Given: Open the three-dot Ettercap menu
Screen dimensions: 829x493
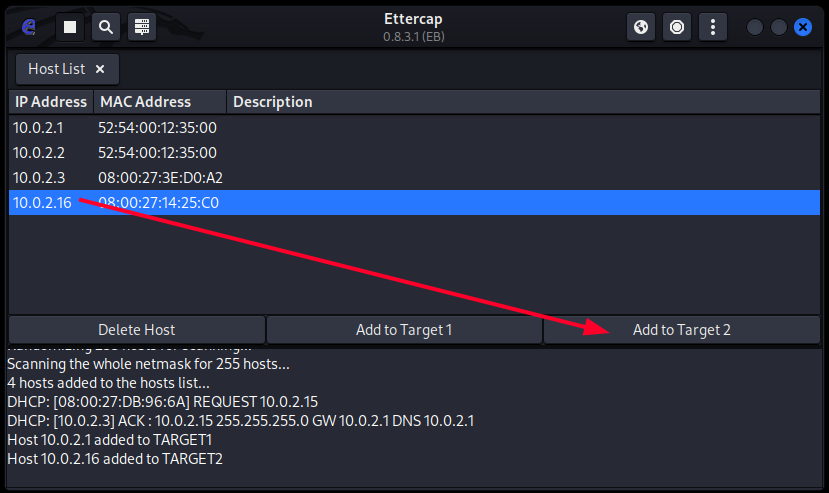Looking at the screenshot, I should [713, 27].
